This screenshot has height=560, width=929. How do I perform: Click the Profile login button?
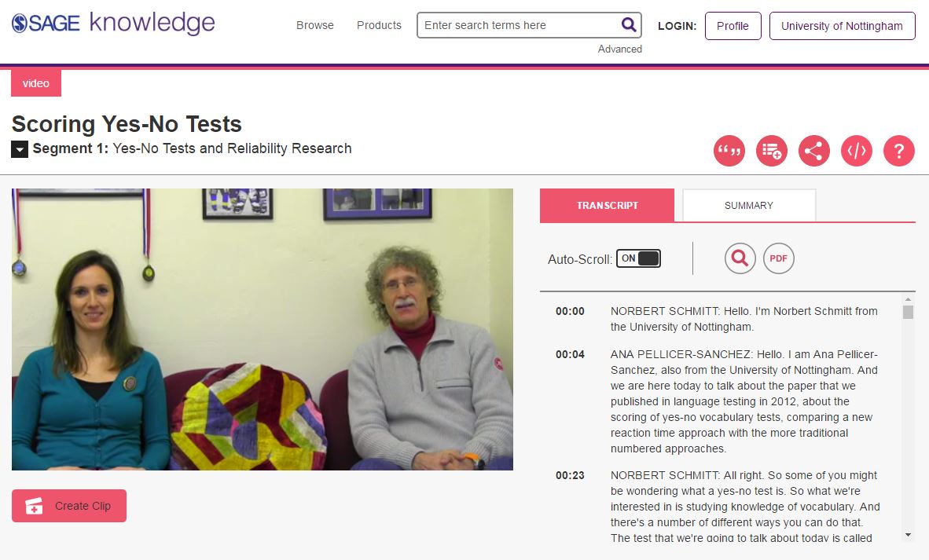pos(733,26)
